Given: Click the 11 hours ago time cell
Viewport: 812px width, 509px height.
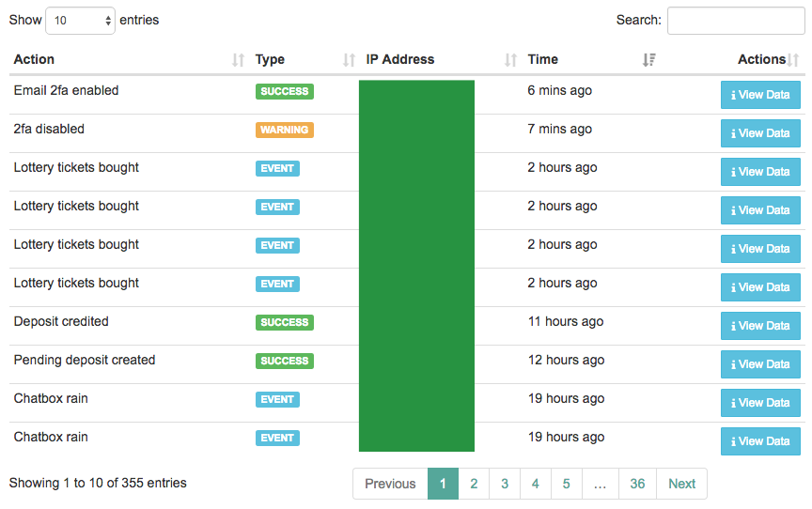Looking at the screenshot, I should [x=566, y=322].
